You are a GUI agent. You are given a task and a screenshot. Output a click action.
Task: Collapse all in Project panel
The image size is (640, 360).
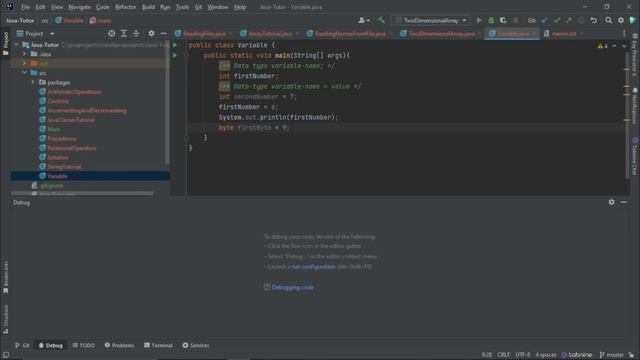(x=136, y=33)
